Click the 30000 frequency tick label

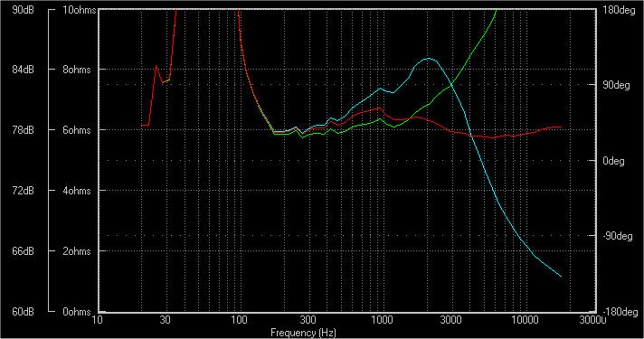[x=592, y=320]
